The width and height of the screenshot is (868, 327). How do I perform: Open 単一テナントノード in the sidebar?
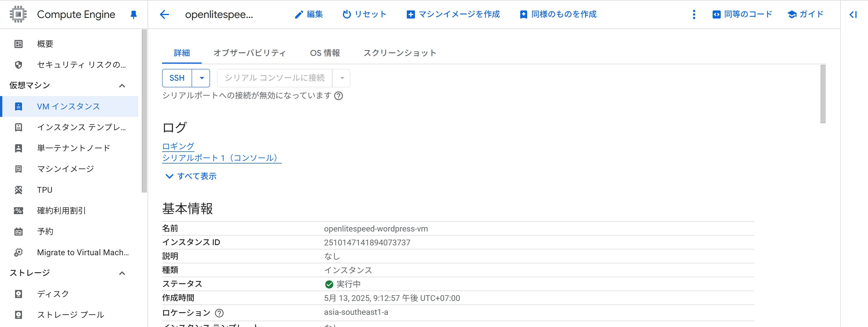[74, 148]
